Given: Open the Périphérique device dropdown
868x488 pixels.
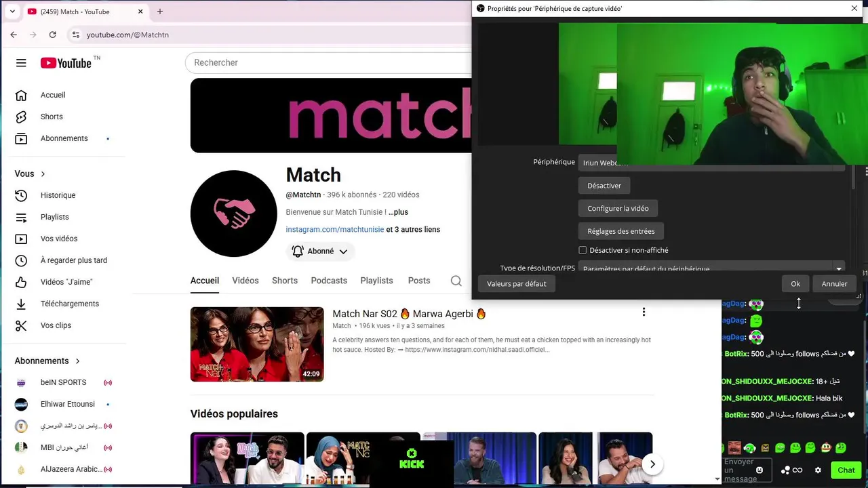Looking at the screenshot, I should point(712,163).
